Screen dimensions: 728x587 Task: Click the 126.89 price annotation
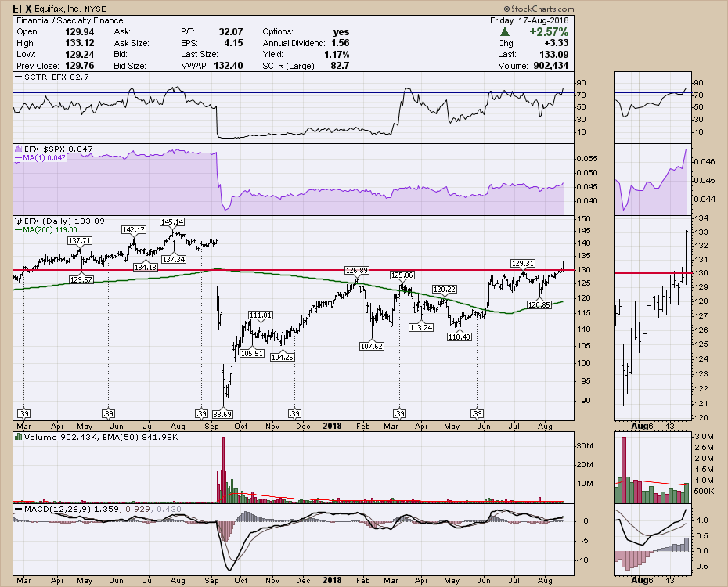[357, 271]
